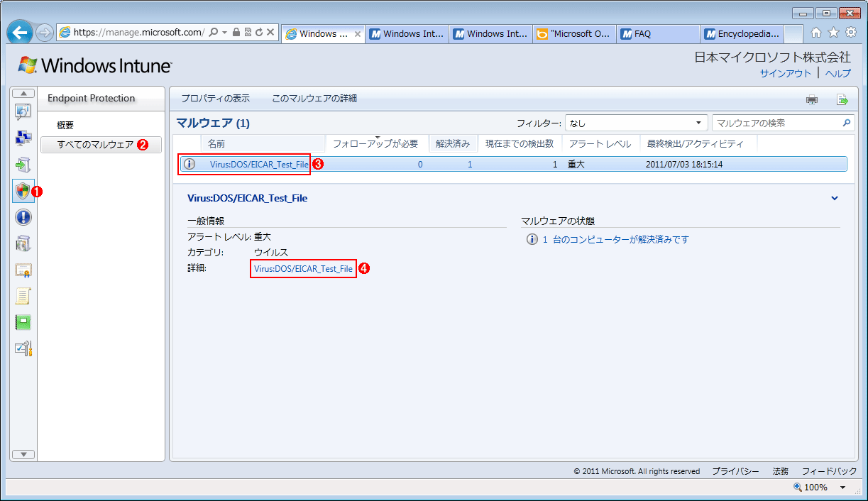This screenshot has height=501, width=868.
Task: Click the address bar search magnifier icon
Action: [x=214, y=33]
